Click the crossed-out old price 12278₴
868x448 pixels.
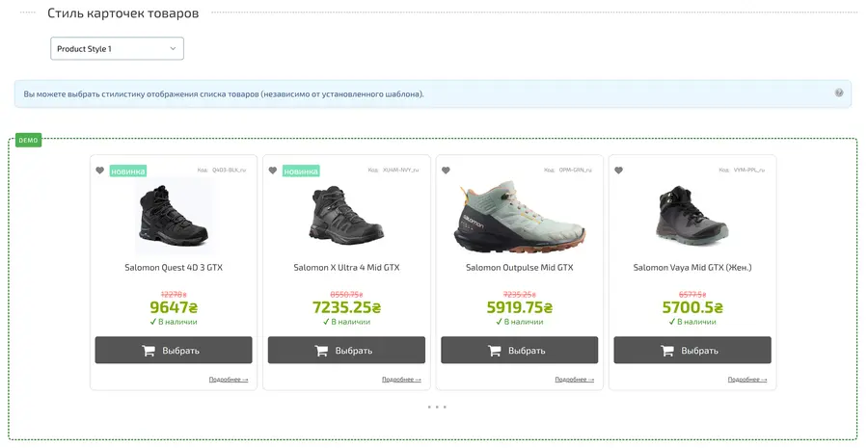click(174, 295)
